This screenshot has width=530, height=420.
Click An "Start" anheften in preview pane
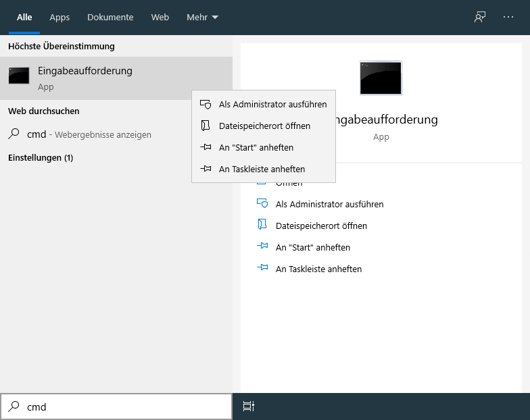[313, 247]
